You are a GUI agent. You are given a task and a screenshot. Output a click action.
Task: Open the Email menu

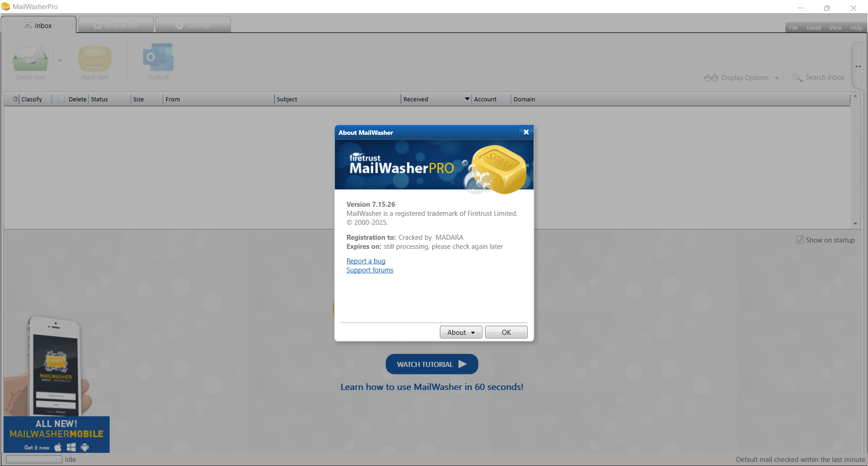(813, 28)
